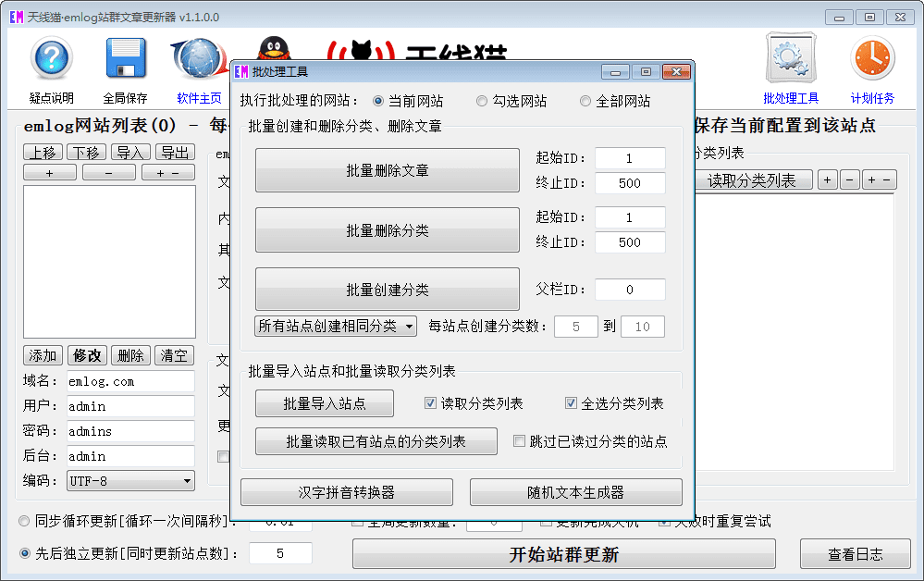Select 当前网站 radio option
Viewport: 924px width, 581px height.
(378, 102)
